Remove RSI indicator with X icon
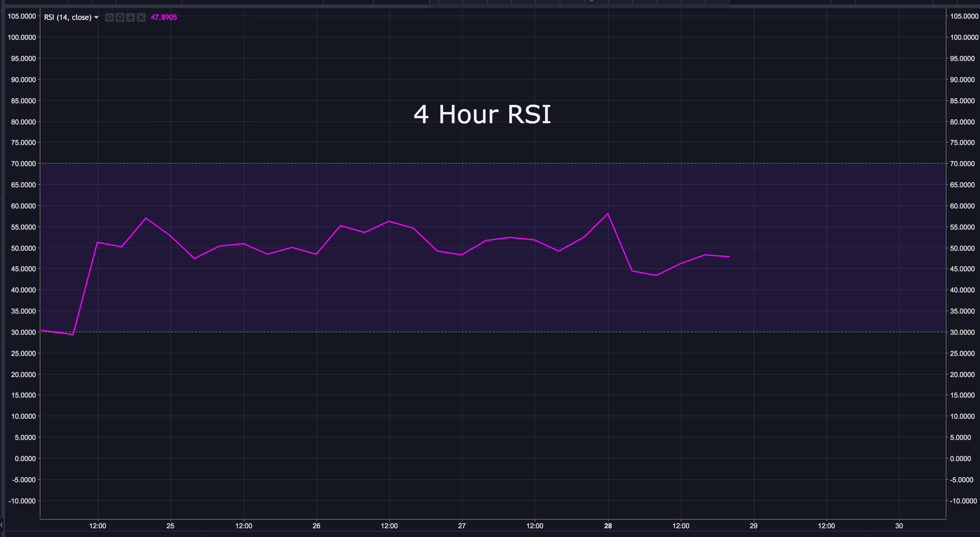 click(141, 17)
